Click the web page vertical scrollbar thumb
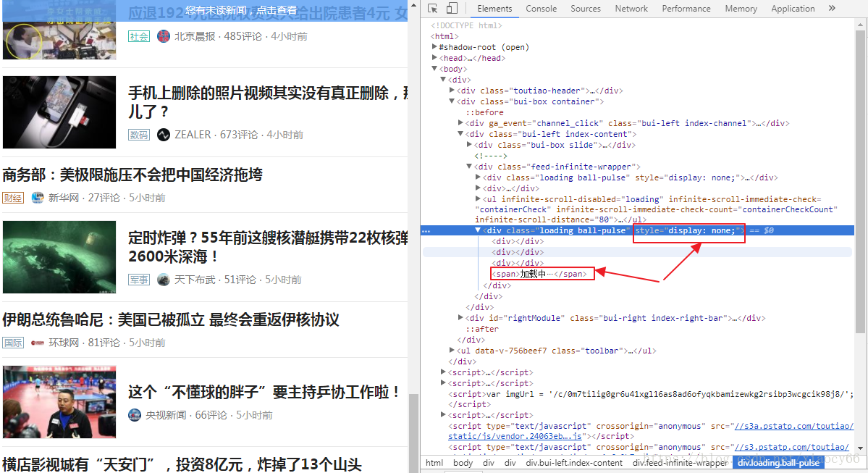 [x=413, y=433]
